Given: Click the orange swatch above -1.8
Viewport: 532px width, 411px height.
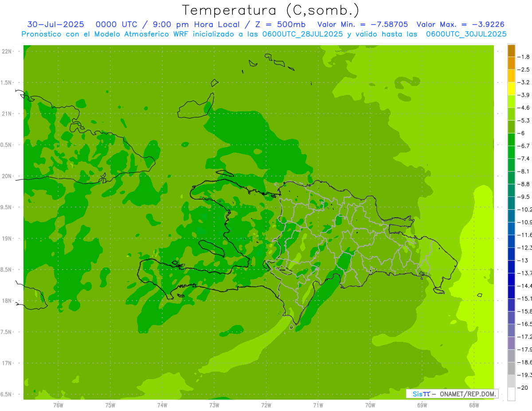Looking at the screenshot, I should [x=512, y=51].
